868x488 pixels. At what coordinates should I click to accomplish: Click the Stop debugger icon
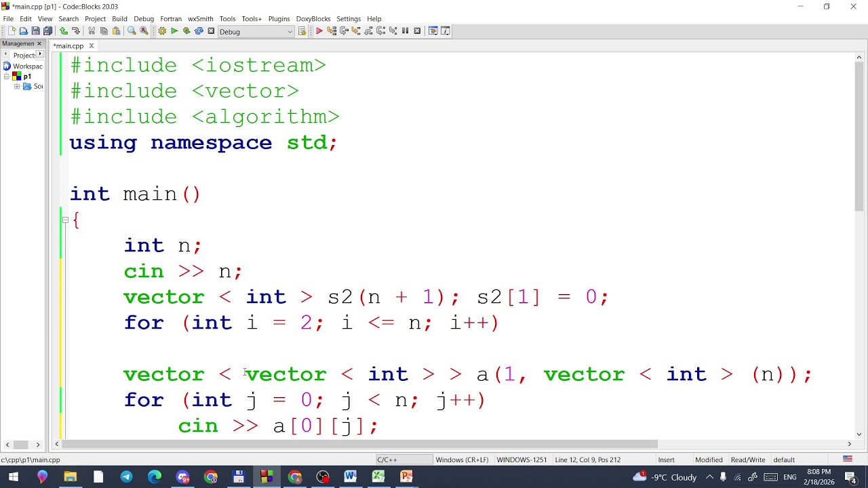pos(417,31)
